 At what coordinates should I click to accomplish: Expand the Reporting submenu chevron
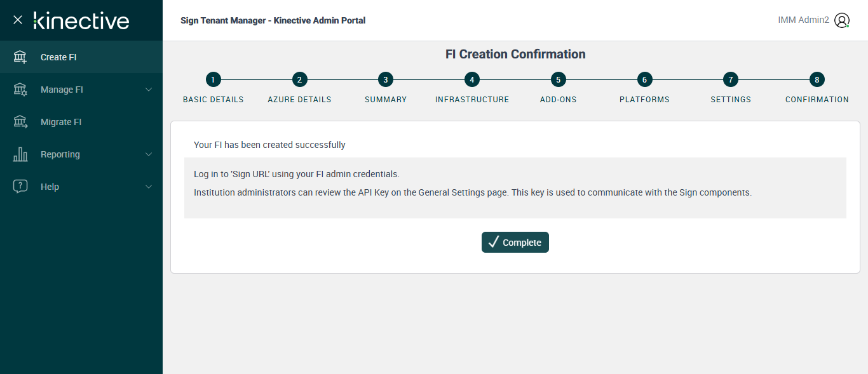pyautogui.click(x=149, y=154)
